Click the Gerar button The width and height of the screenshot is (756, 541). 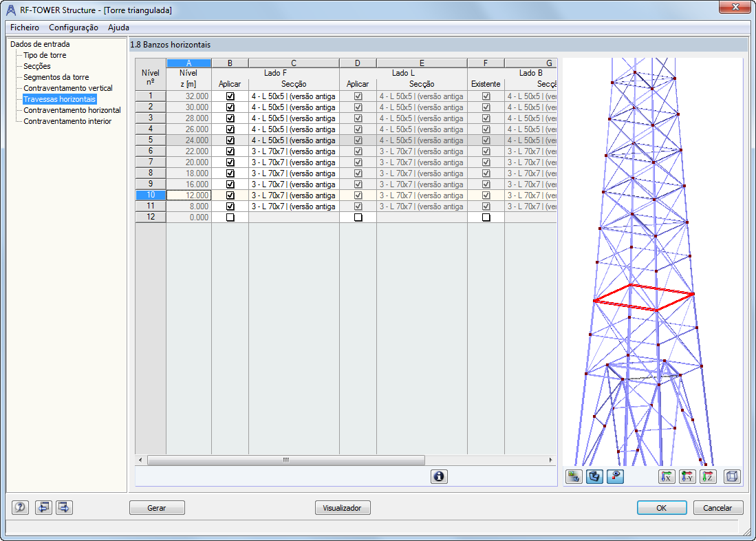coord(157,508)
